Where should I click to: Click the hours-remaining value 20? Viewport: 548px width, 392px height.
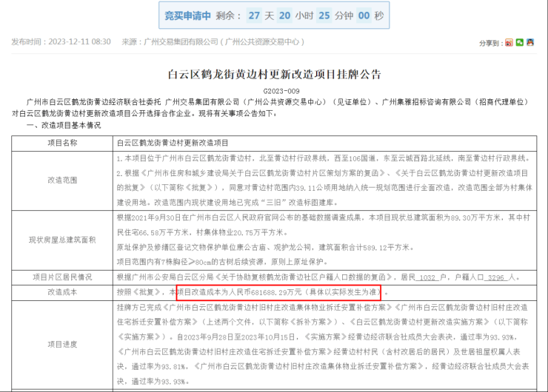pyautogui.click(x=284, y=16)
